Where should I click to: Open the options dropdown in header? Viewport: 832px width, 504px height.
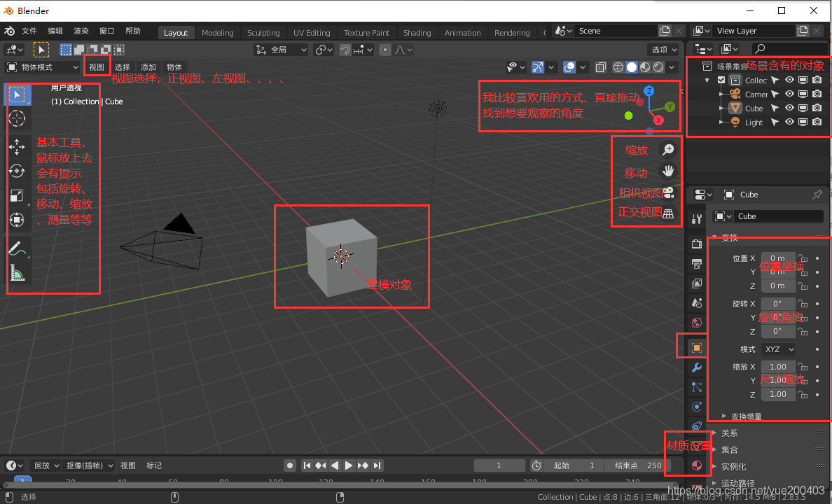664,49
